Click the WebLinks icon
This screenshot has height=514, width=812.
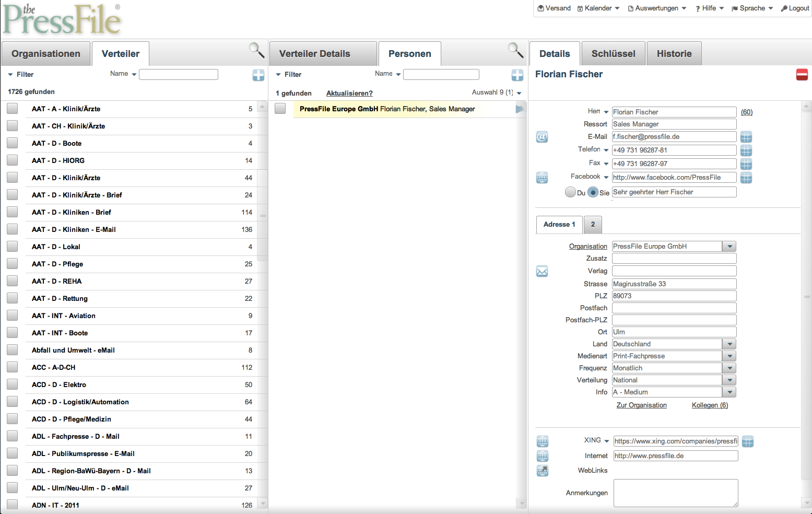coord(543,471)
